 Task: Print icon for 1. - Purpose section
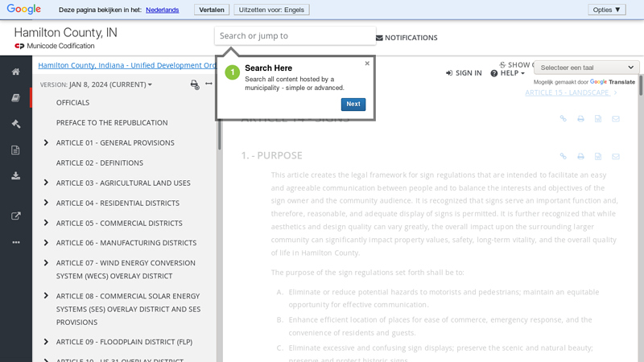580,156
